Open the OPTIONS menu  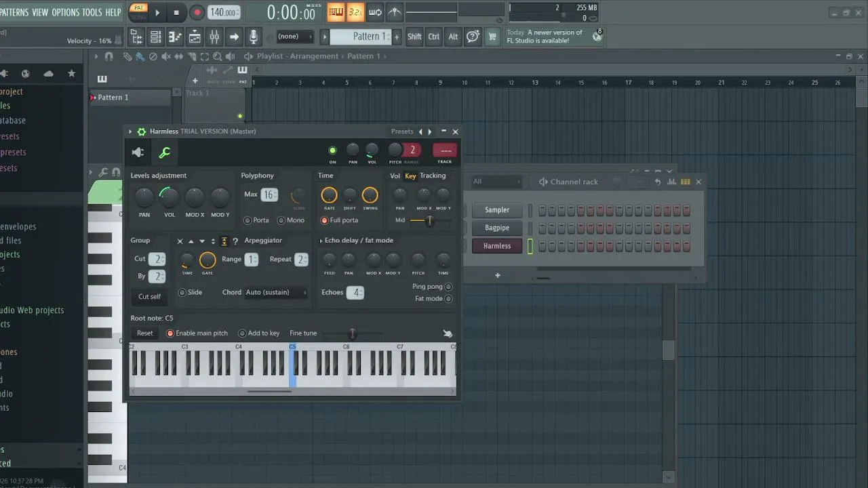[65, 12]
